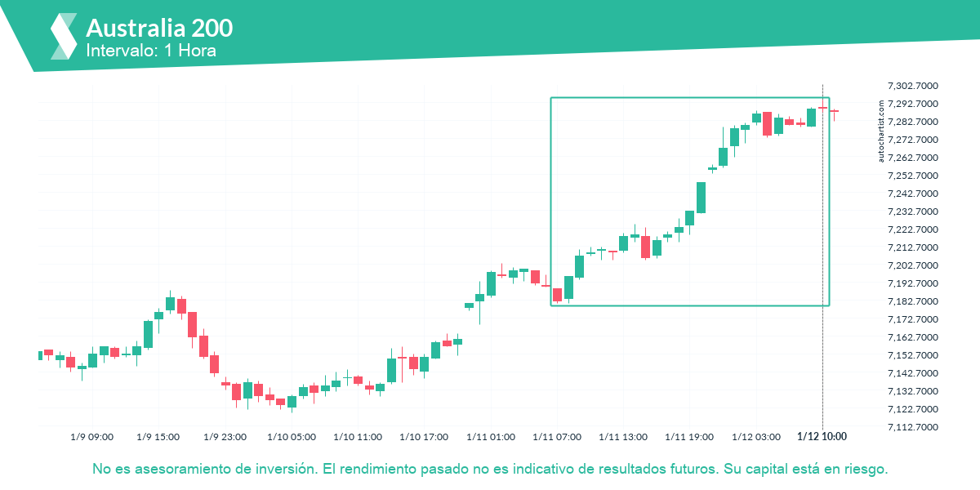
Task: Click the Autochartist logo icon
Action: (x=64, y=37)
